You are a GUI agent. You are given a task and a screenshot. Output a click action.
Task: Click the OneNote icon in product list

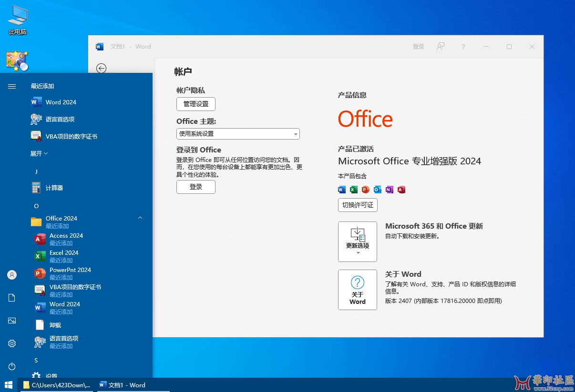click(389, 190)
